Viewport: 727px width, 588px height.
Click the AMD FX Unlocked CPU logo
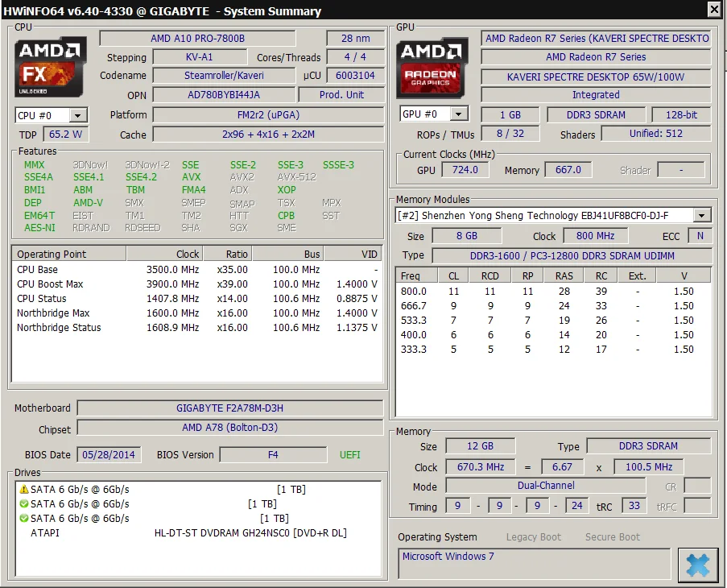pyautogui.click(x=51, y=67)
